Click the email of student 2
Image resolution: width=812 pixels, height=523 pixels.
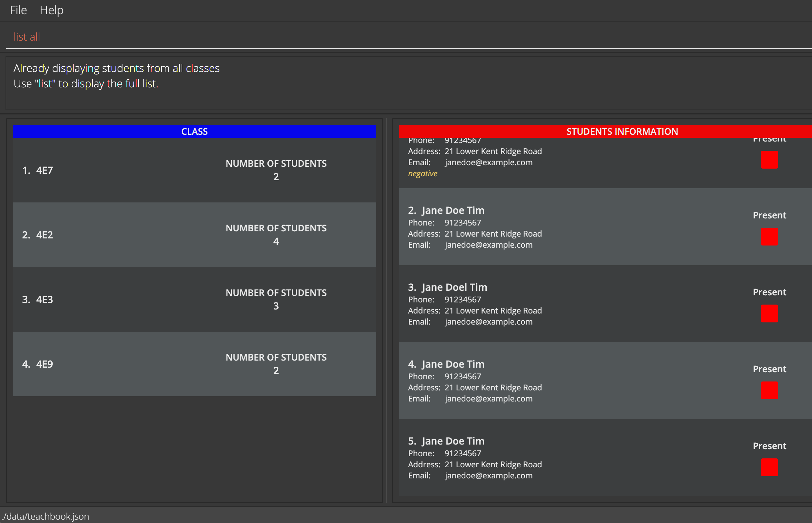(488, 245)
